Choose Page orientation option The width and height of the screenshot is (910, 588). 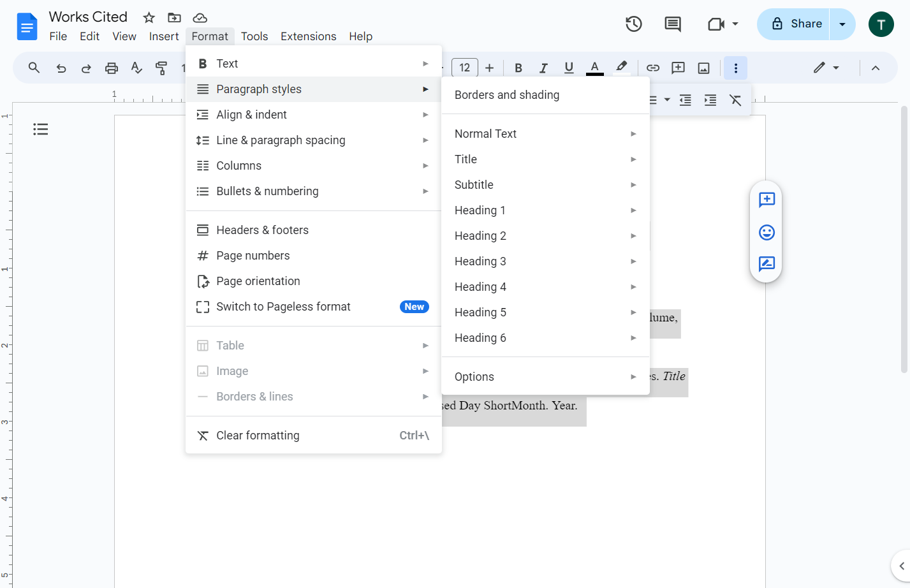[314, 281]
